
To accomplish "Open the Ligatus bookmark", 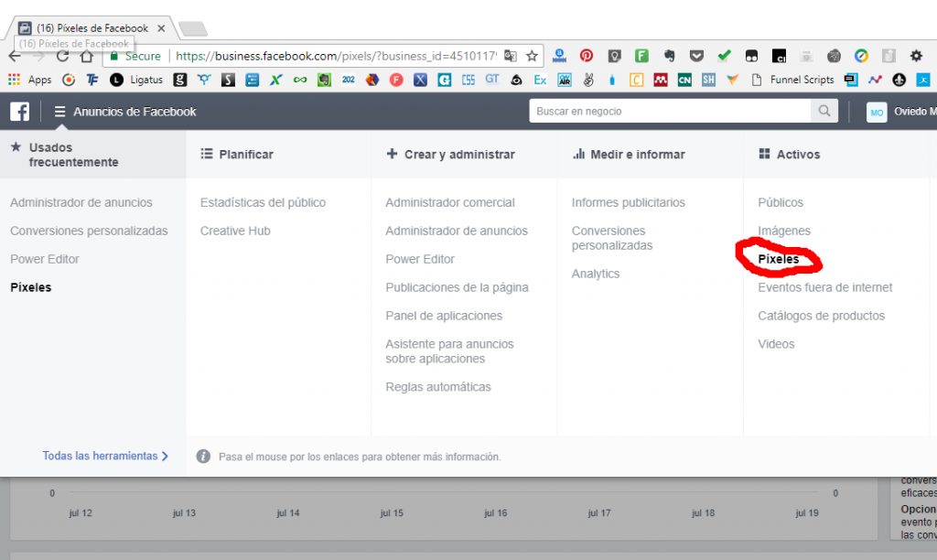I will [x=136, y=80].
